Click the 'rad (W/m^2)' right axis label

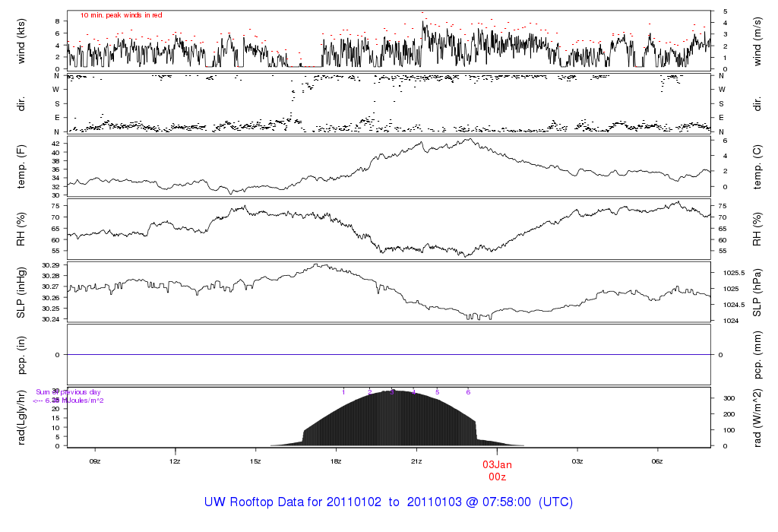[757, 417]
